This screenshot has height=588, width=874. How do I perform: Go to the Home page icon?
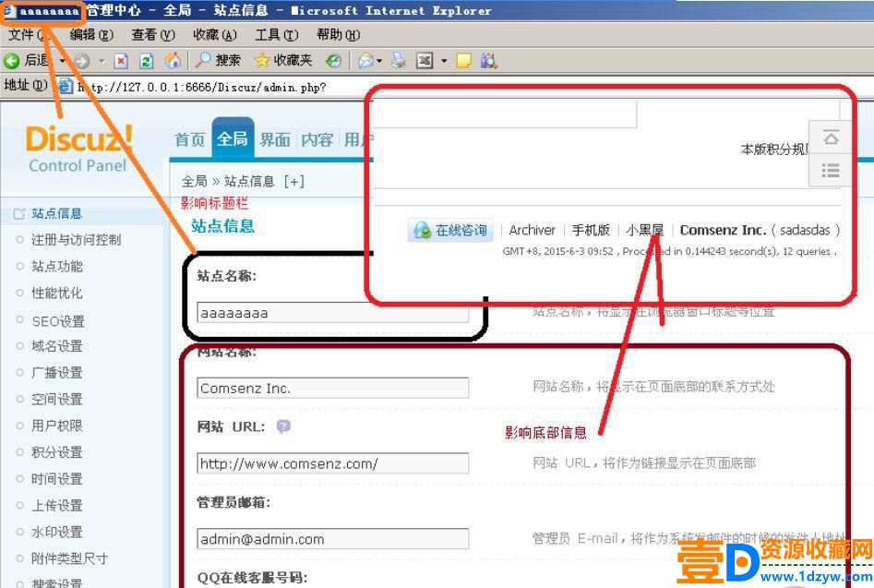[174, 60]
